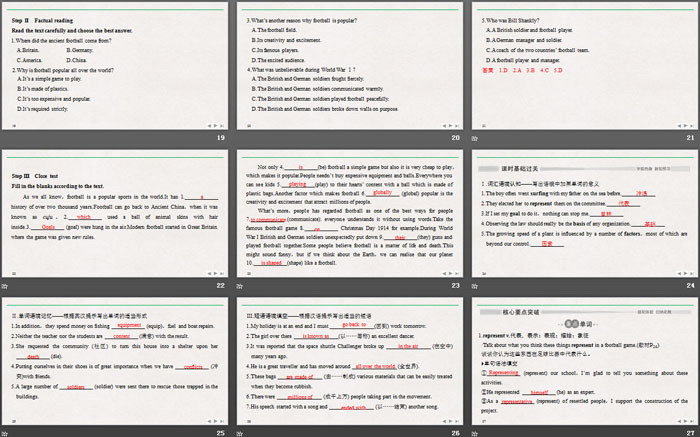Select slide 22 thumbnail 'Step III Cloze test'
The image size is (700, 437).
pos(115,213)
